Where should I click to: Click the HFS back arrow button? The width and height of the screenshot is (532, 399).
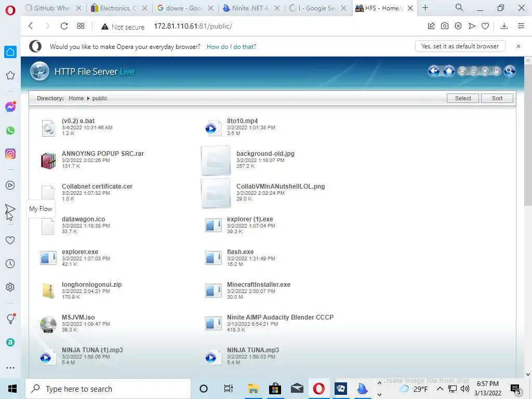click(x=434, y=71)
